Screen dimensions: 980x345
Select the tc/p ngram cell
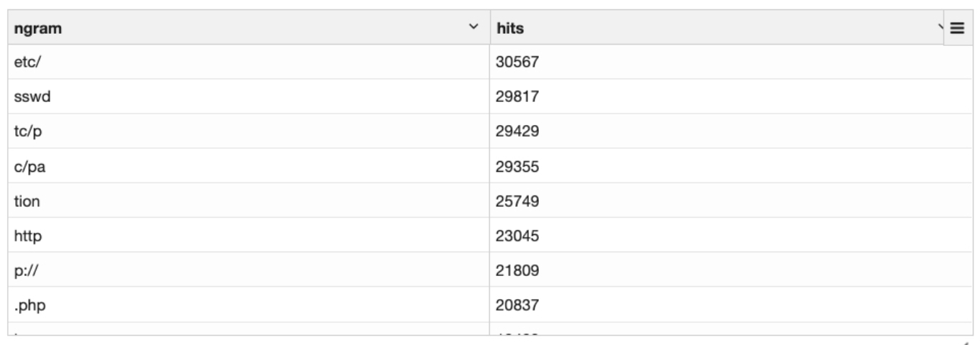click(249, 131)
